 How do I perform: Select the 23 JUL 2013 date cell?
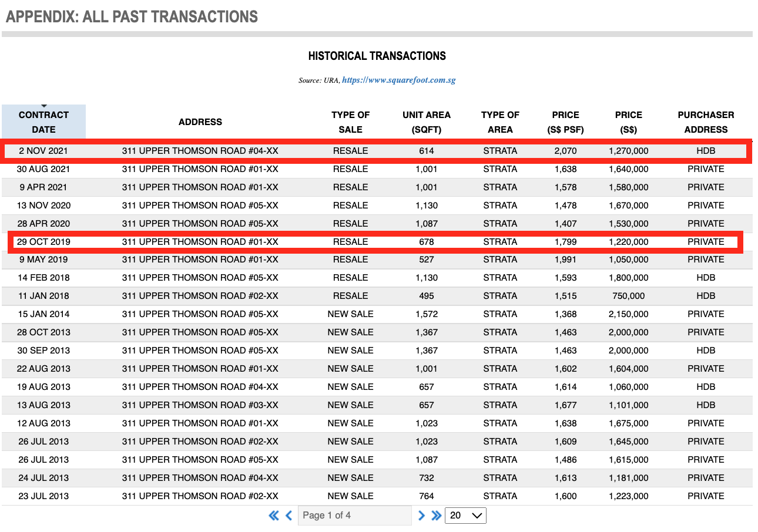click(43, 496)
